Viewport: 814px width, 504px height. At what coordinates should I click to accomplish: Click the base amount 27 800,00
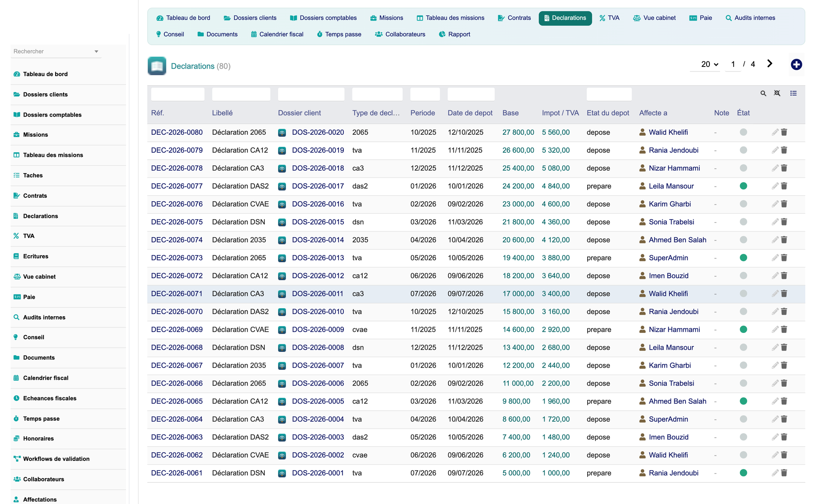518,132
